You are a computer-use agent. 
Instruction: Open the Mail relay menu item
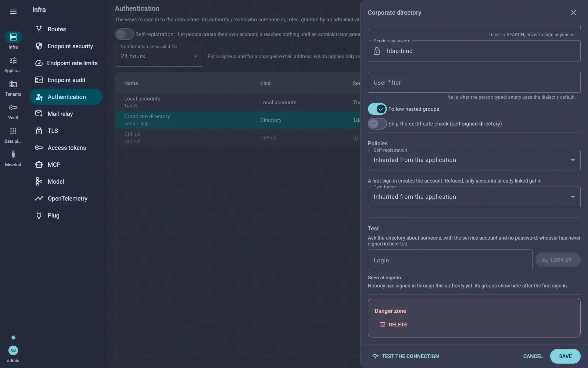point(66,114)
